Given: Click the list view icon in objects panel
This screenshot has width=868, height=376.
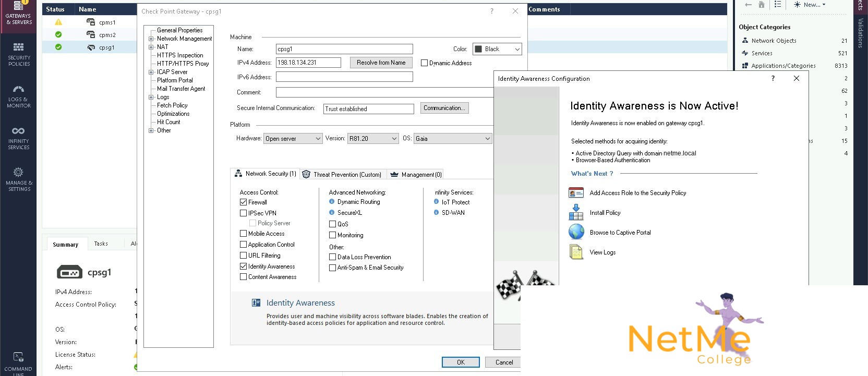Looking at the screenshot, I should (778, 5).
